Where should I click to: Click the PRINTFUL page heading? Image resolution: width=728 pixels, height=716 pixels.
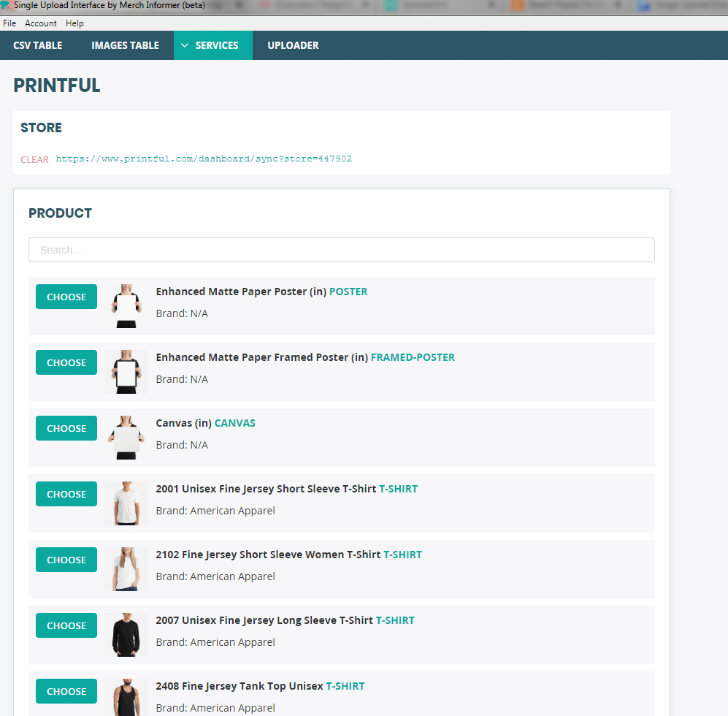tap(57, 85)
